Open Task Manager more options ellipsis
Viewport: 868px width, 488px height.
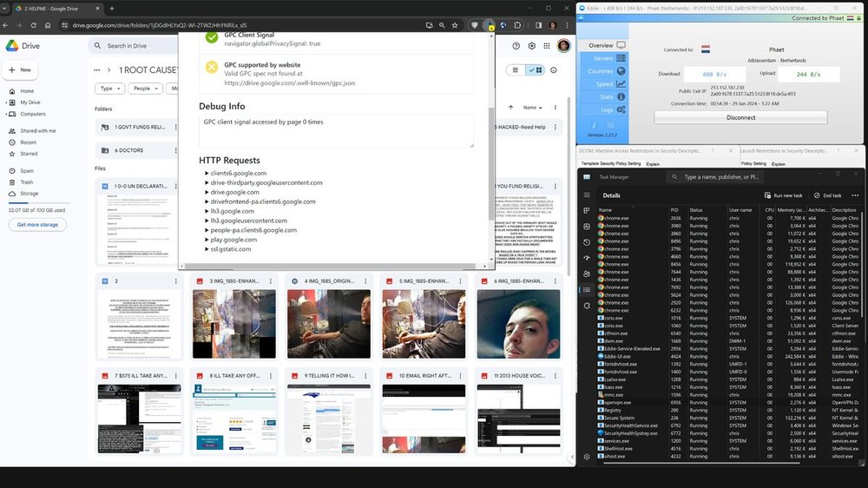[x=855, y=195]
